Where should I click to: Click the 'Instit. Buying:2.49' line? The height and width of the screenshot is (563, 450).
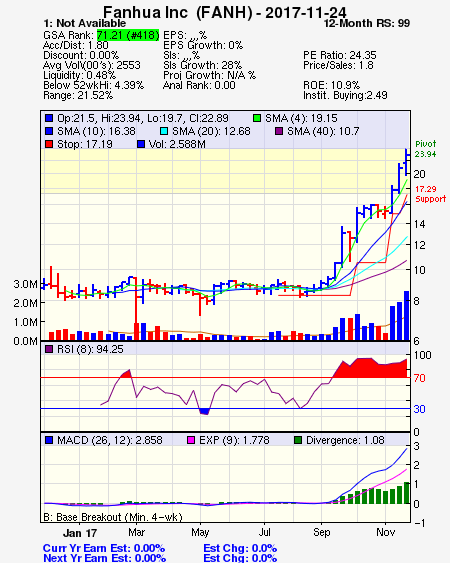(345, 96)
